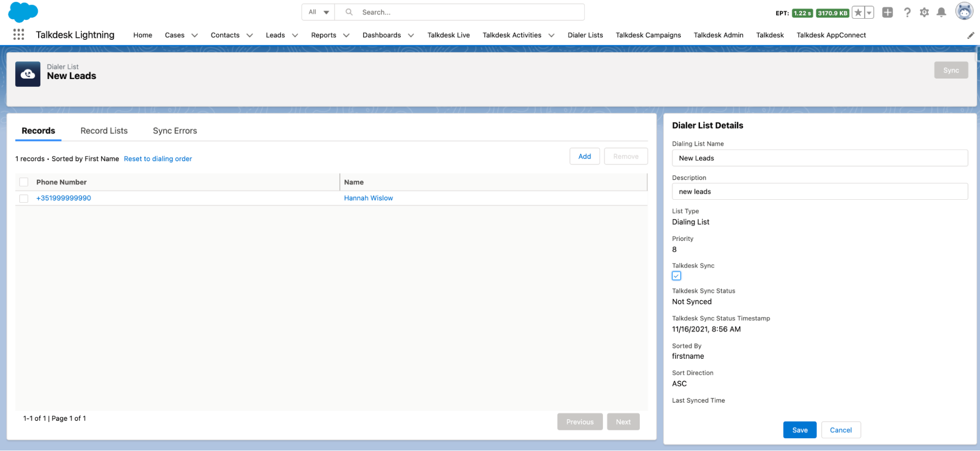Open the Talkdesk Live nav item
This screenshot has width=980, height=451.
pyautogui.click(x=449, y=35)
